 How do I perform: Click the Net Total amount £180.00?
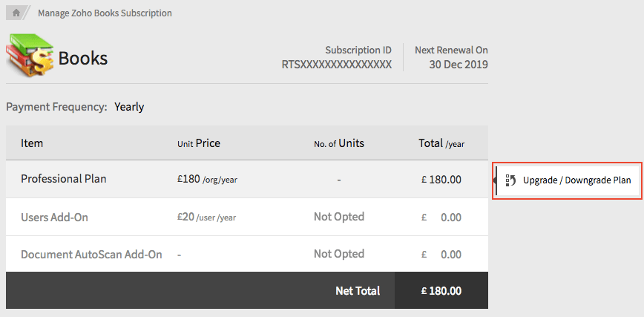pyautogui.click(x=441, y=291)
